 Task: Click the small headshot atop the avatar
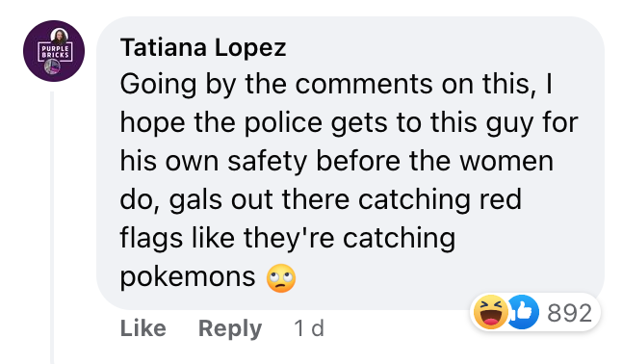[x=60, y=37]
